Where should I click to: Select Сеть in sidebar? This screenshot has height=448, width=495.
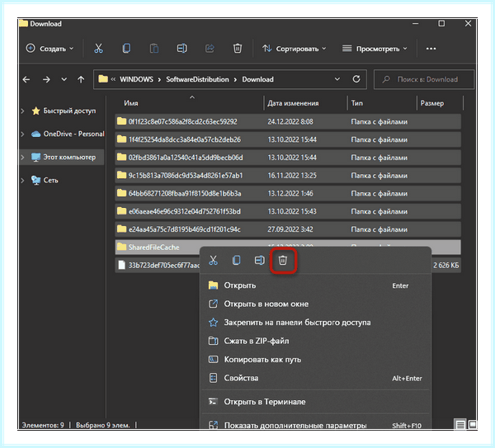click(50, 181)
